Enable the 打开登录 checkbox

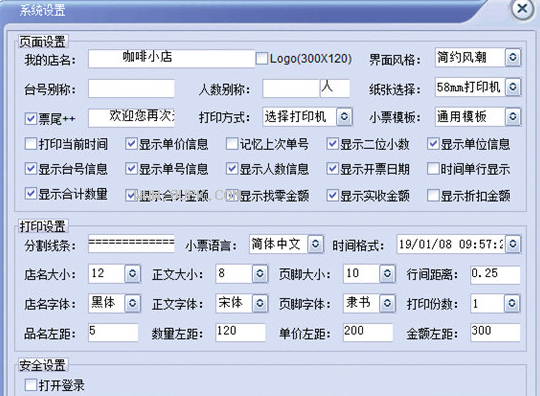point(31,385)
